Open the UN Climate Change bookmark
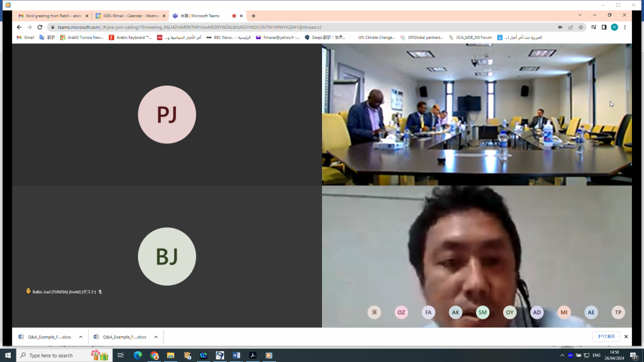Image resolution: width=644 pixels, height=362 pixels. [x=376, y=38]
